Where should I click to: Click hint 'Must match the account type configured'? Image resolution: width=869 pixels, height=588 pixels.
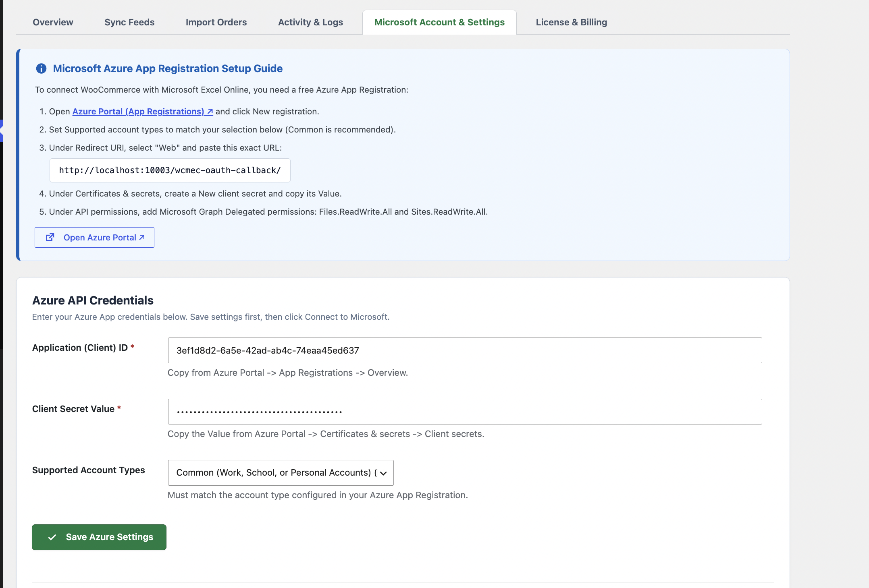(x=318, y=495)
